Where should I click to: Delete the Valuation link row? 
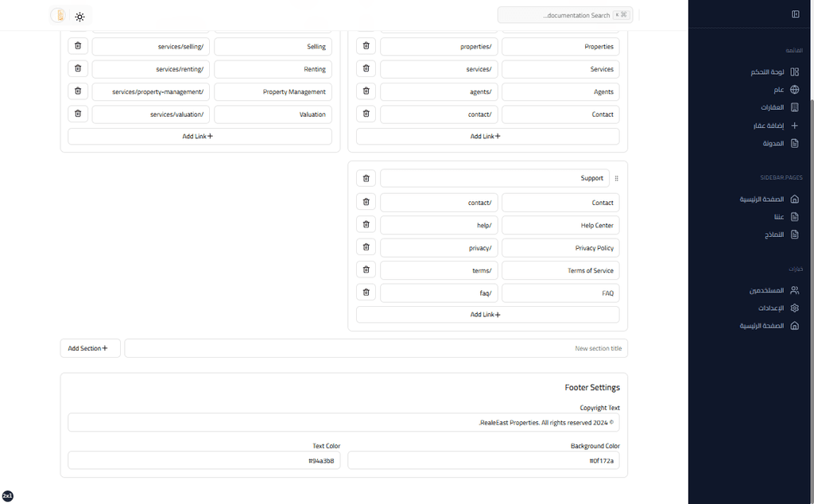click(78, 114)
